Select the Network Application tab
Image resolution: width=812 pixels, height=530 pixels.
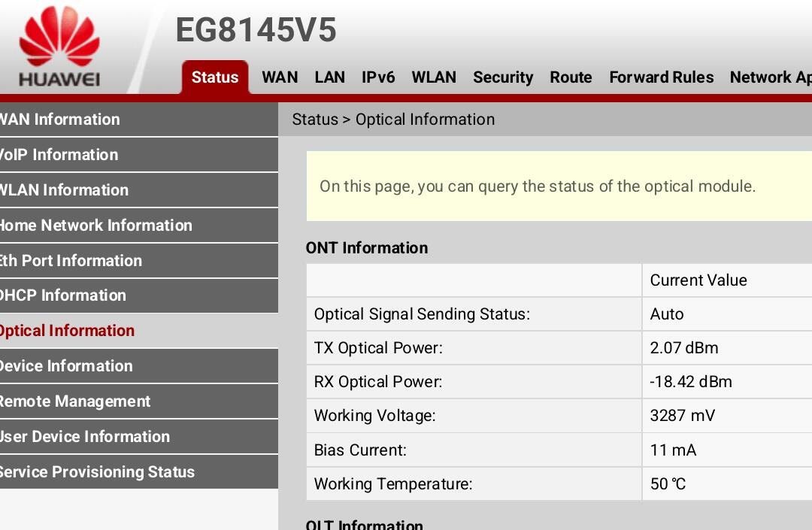770,77
